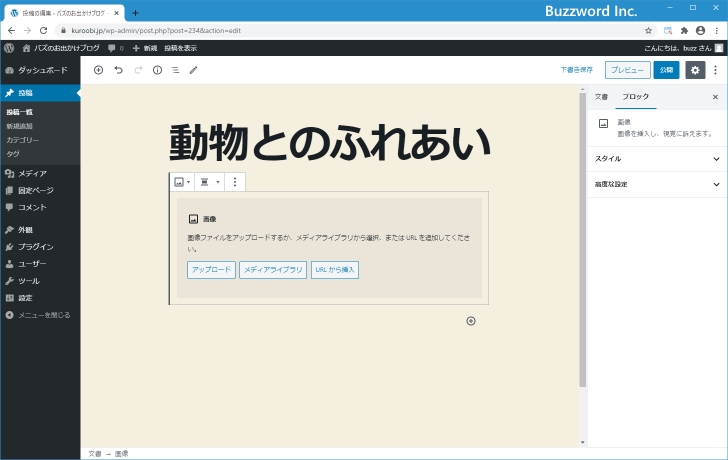Image resolution: width=728 pixels, height=460 pixels.
Task: Collapse the menu with メニューを閉じる
Action: pos(40,315)
